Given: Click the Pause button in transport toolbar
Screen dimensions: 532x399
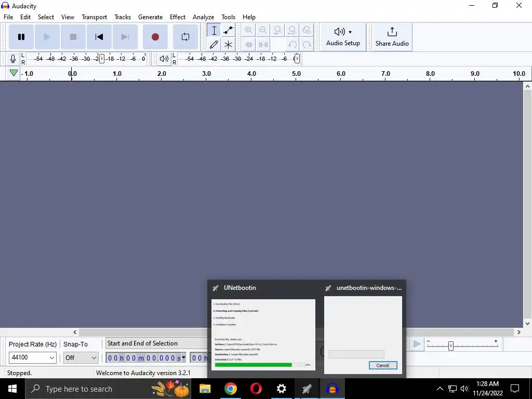Looking at the screenshot, I should (x=21, y=37).
